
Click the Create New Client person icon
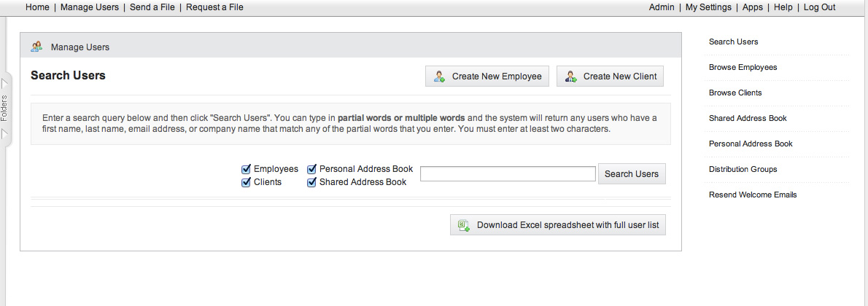pos(570,76)
